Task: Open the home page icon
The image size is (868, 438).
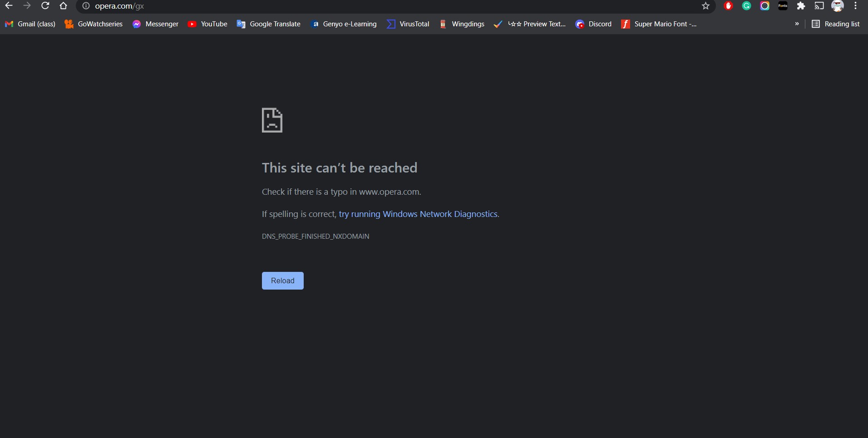Action: point(63,6)
